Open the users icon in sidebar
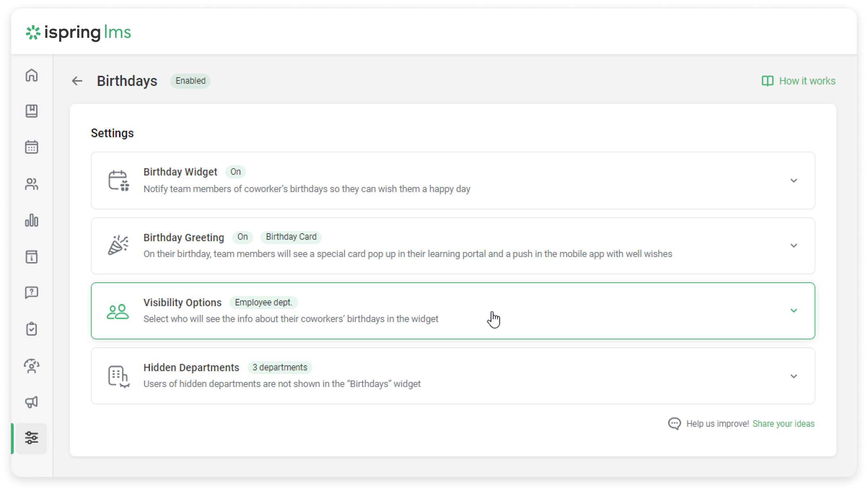The height and width of the screenshot is (491, 868). (32, 184)
